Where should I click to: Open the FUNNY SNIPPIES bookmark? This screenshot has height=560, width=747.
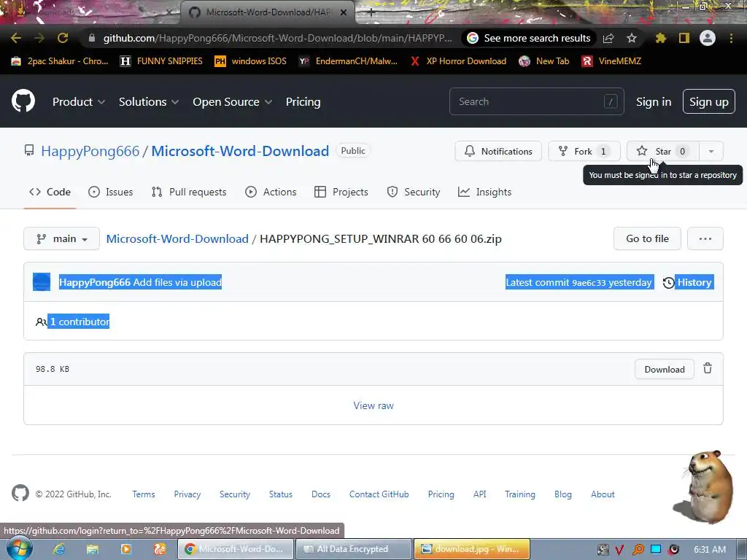coord(161,61)
